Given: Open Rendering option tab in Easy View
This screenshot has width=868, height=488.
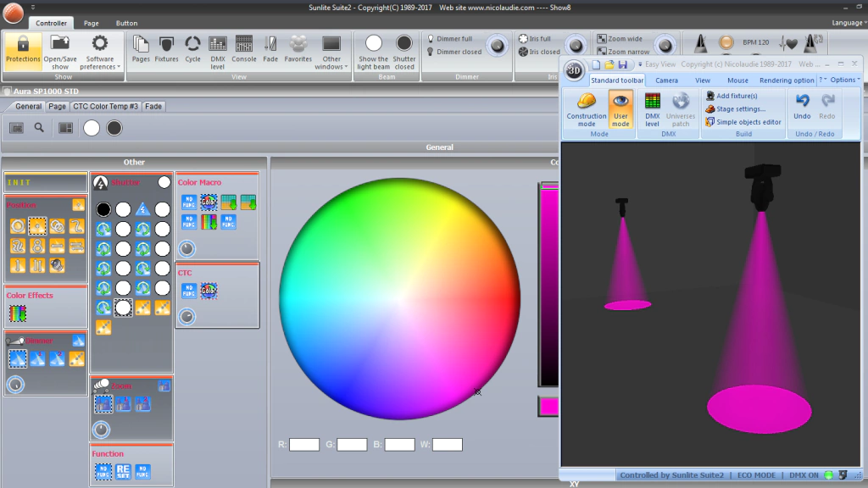Looking at the screenshot, I should click(787, 80).
